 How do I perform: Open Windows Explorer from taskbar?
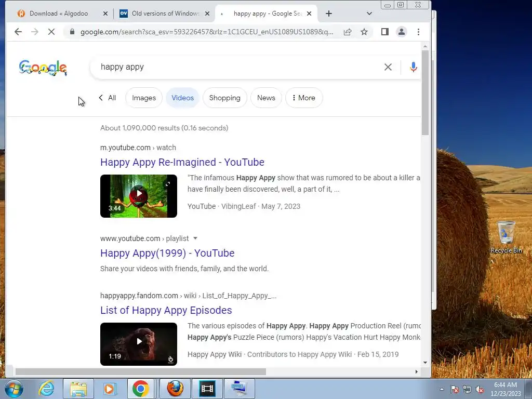[x=78, y=389]
